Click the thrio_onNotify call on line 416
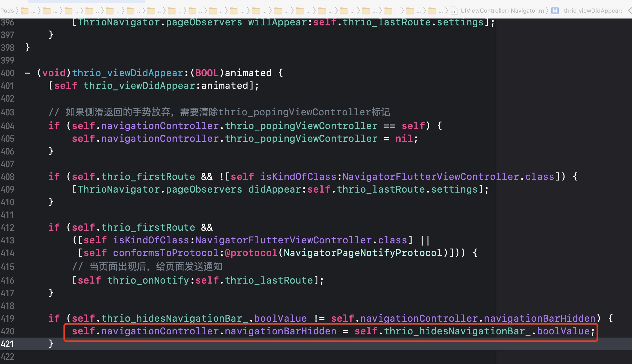The width and height of the screenshot is (632, 364). 149,280
